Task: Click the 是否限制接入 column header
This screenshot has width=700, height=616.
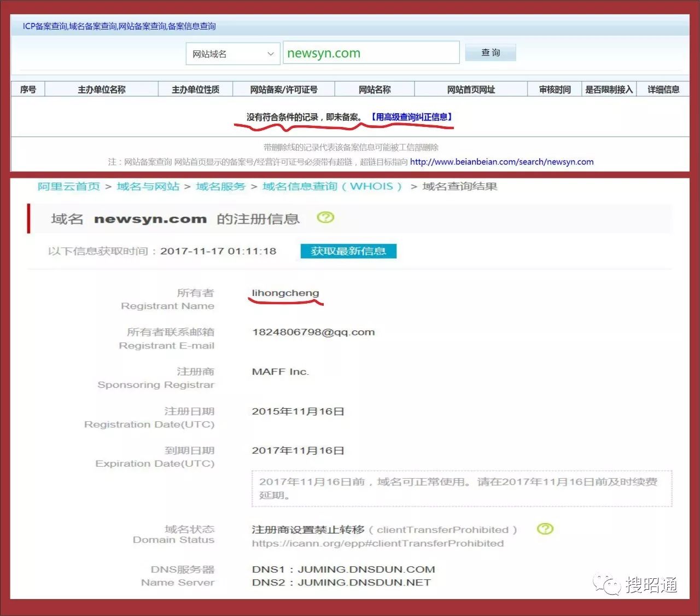Action: coord(609,90)
